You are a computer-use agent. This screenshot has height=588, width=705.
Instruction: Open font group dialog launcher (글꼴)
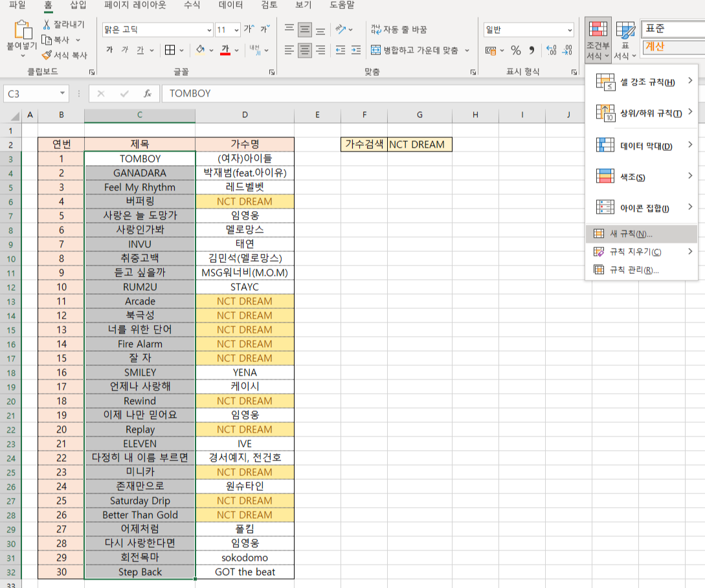[x=271, y=72]
